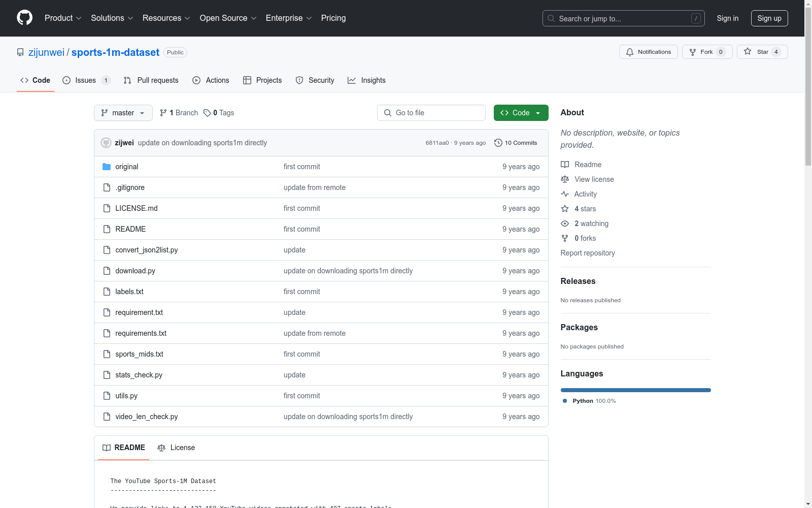The image size is (812, 508).
Task: Click the Python language bar in Languages
Action: coord(636,390)
